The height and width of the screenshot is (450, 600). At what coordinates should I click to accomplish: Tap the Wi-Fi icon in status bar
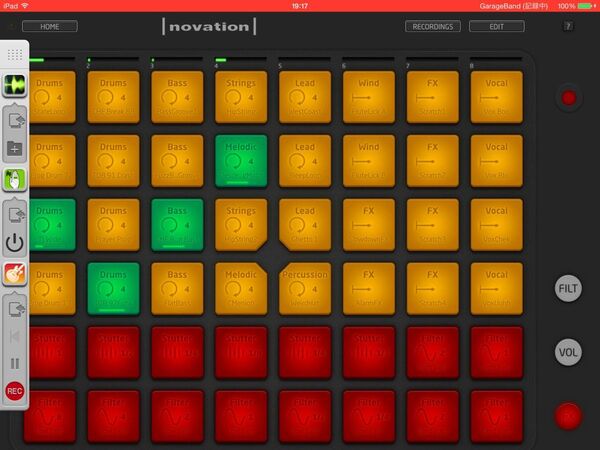25,6
